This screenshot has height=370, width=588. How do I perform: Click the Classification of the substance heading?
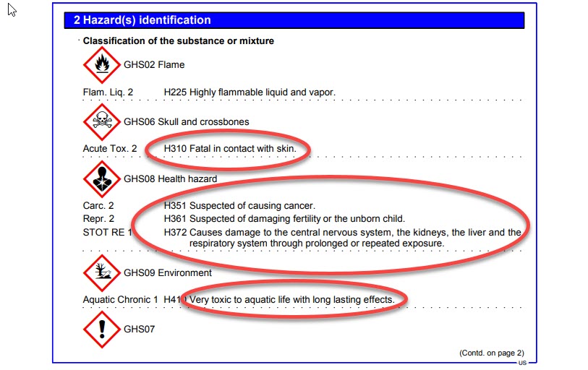178,41
